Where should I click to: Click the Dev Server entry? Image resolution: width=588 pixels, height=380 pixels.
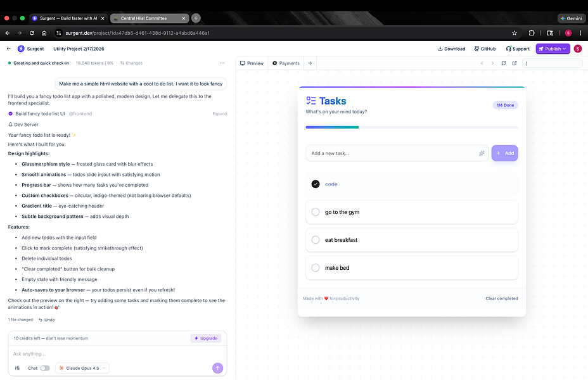click(x=23, y=124)
